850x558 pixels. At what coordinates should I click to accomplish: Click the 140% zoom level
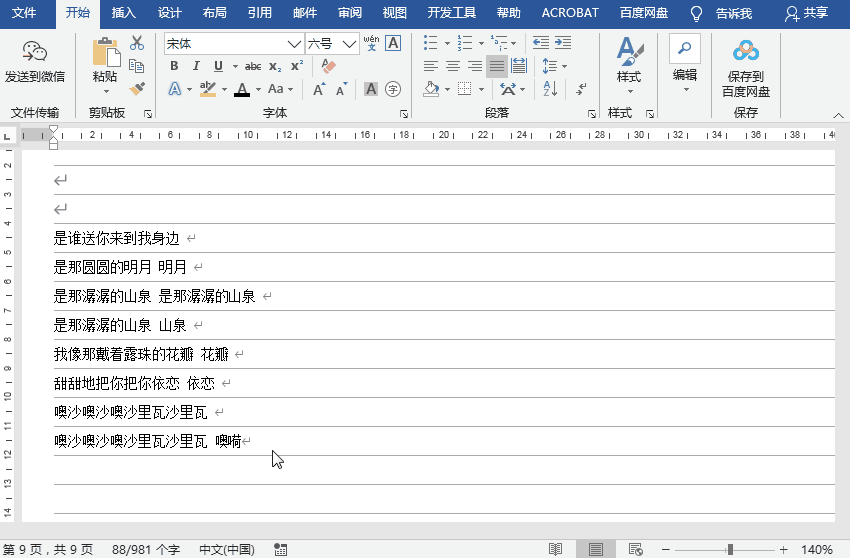[x=816, y=549]
